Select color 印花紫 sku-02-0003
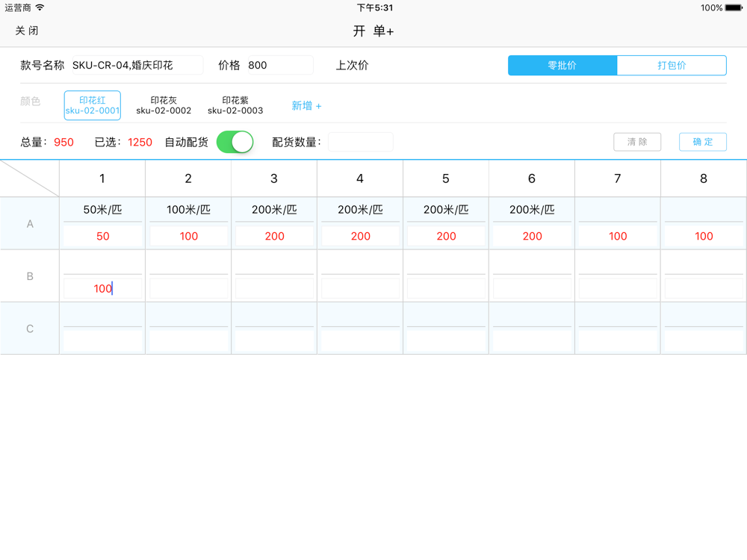The height and width of the screenshot is (560, 747). 235,105
